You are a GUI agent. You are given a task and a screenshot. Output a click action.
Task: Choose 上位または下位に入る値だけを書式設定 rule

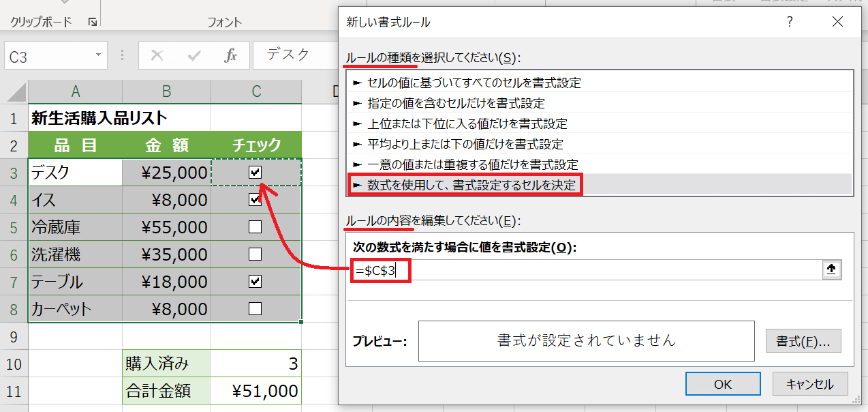click(467, 123)
